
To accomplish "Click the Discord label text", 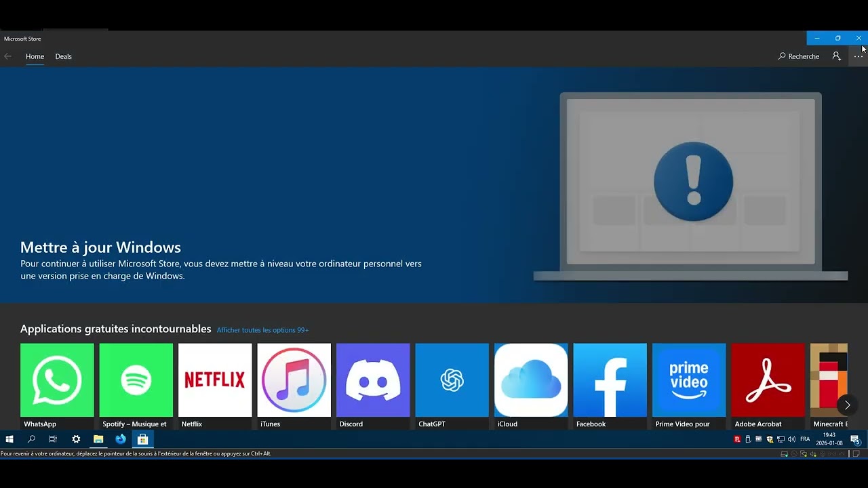I will tap(351, 424).
